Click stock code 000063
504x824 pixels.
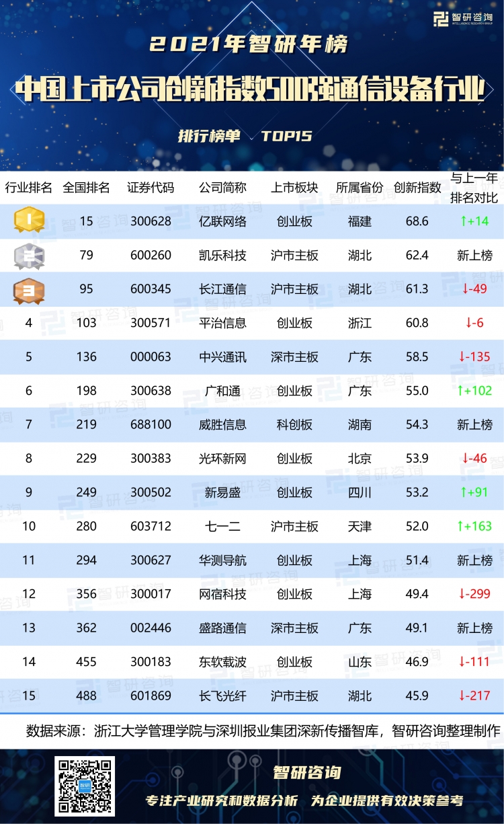pos(151,357)
